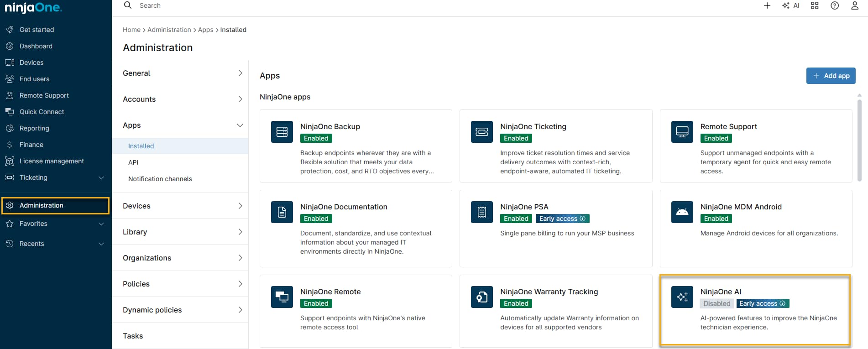
Task: Go to Administration breadcrumb link
Action: (169, 30)
